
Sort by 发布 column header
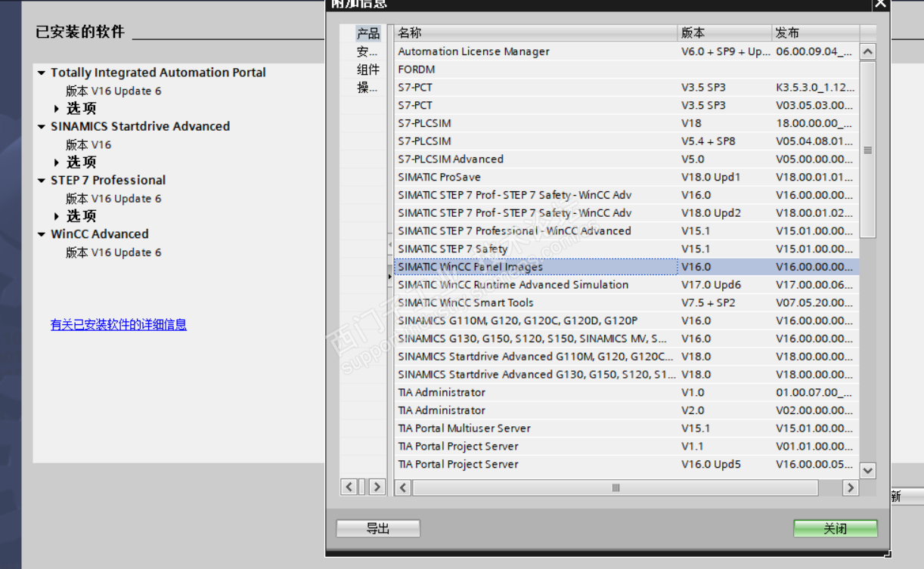pos(815,33)
